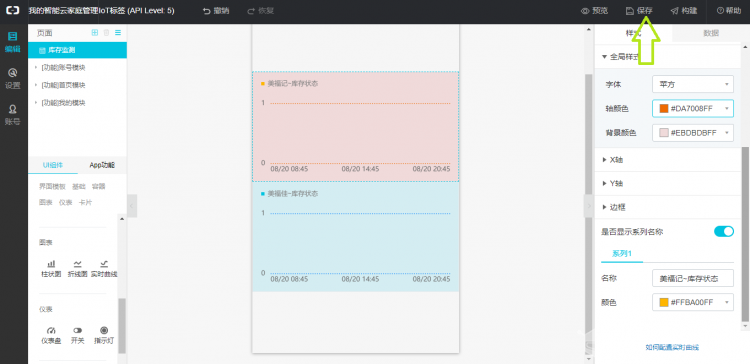This screenshot has width=750, height=364.
Task: Jump to 仪表 component category
Action: (66, 202)
